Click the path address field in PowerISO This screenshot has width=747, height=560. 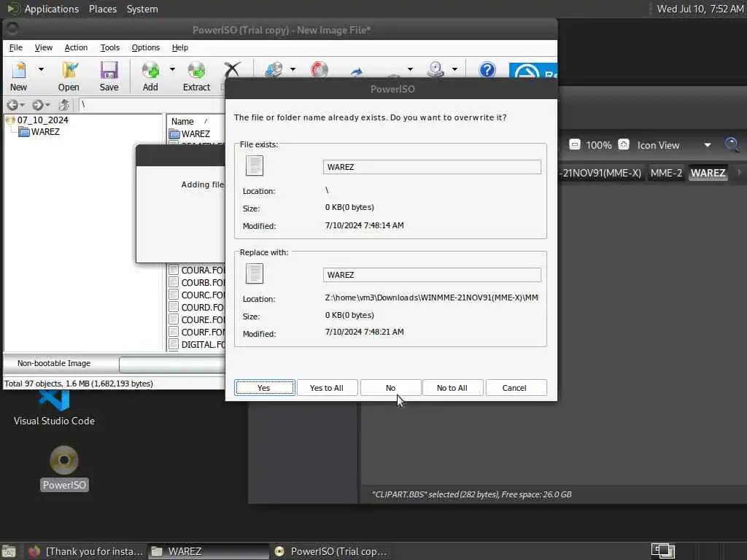(x=150, y=105)
